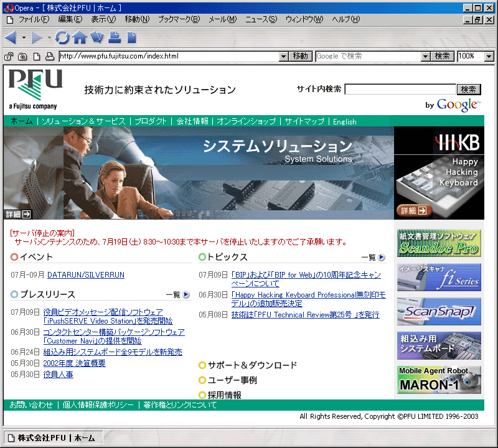Open the back history dropdown arrow
Screen dimensions: 498x448
coord(24,37)
